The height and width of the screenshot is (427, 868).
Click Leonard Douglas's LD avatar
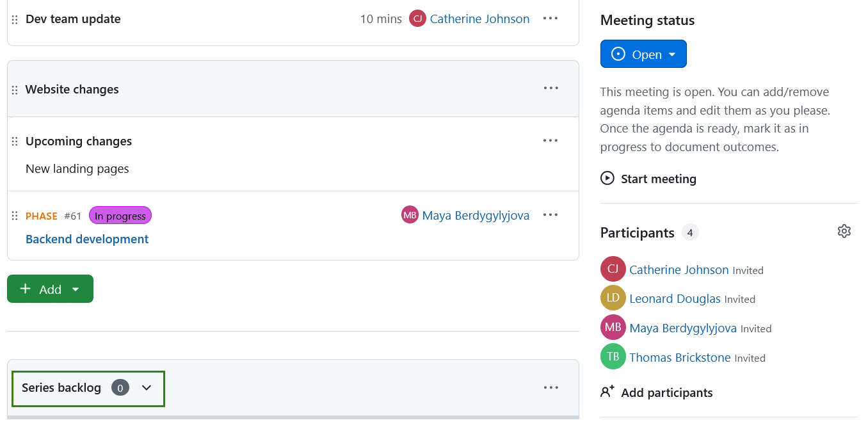[x=613, y=298]
